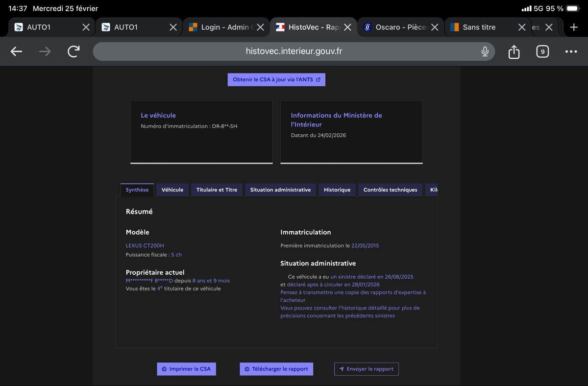Screen dimensions: 588x386
Task: Open the share sheet icon
Action: coord(514,51)
